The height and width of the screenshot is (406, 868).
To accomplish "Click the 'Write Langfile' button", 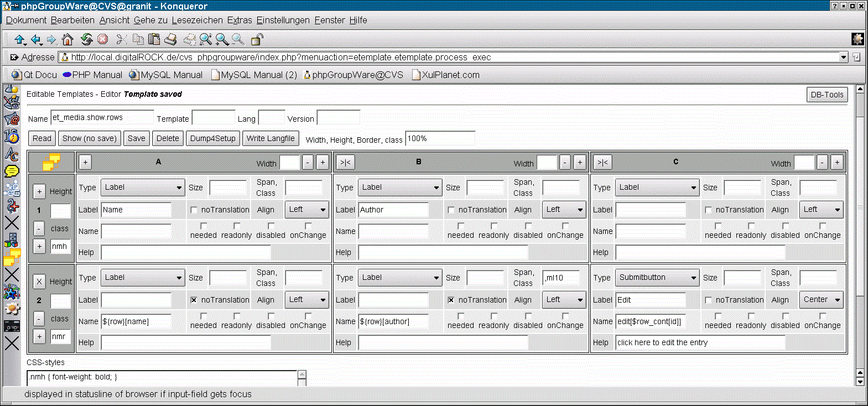I will pos(271,138).
